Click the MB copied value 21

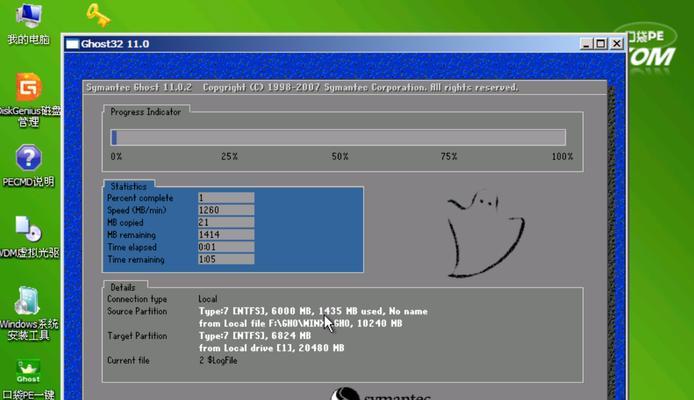(226, 222)
